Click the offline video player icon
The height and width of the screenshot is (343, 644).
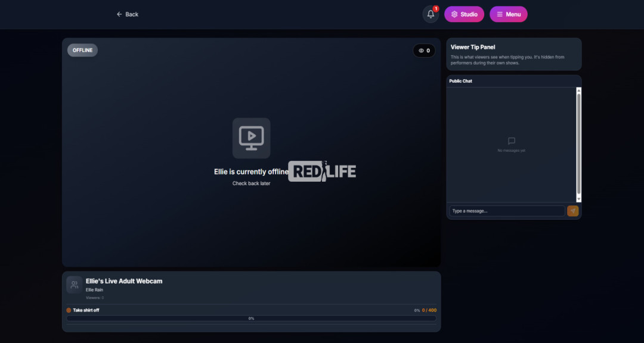coord(252,138)
